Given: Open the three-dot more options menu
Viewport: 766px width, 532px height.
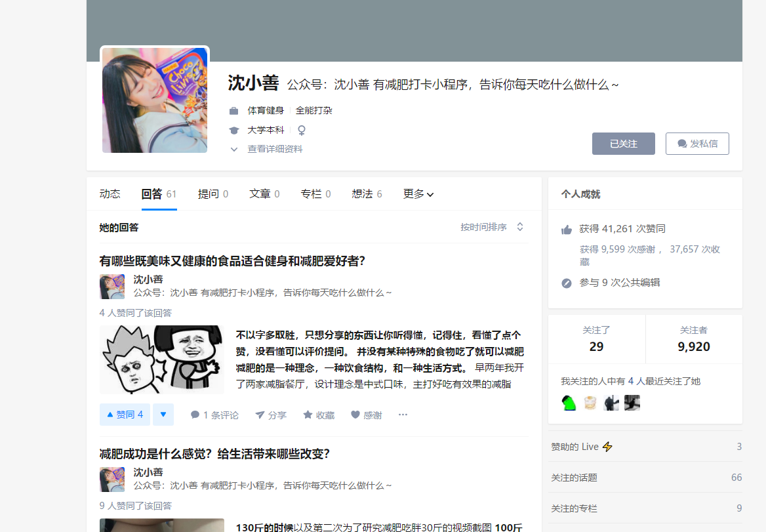Looking at the screenshot, I should pyautogui.click(x=403, y=415).
